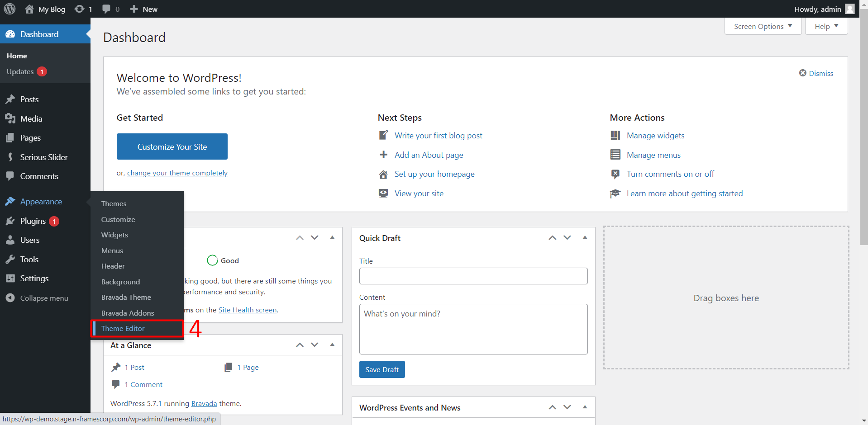Click the admin user avatar
The image size is (868, 425).
click(x=849, y=9)
